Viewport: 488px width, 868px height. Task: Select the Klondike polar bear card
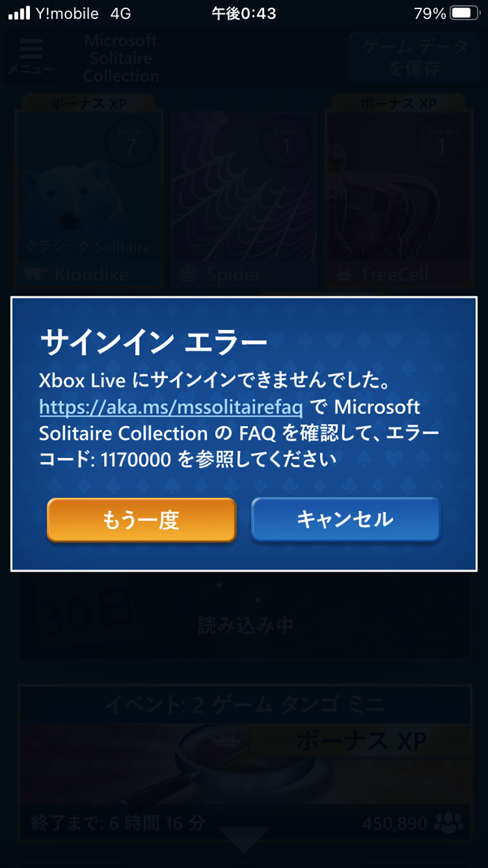coord(88,199)
